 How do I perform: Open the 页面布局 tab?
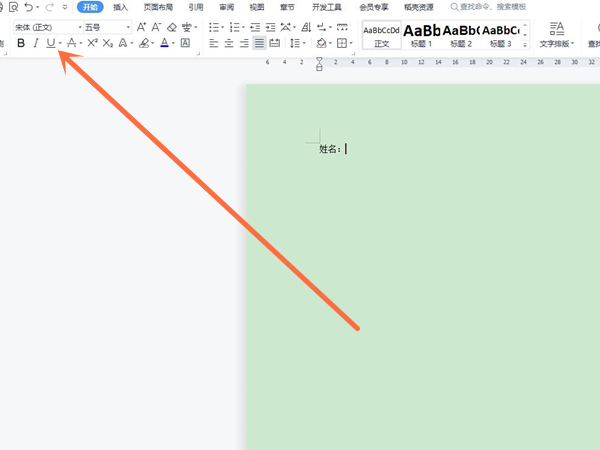(157, 7)
